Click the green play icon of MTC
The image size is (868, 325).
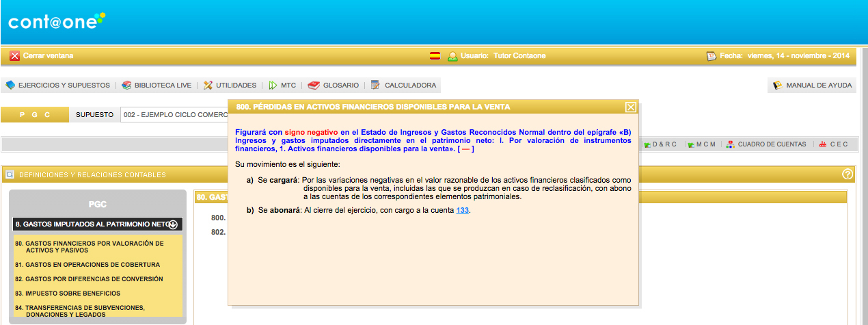[273, 86]
